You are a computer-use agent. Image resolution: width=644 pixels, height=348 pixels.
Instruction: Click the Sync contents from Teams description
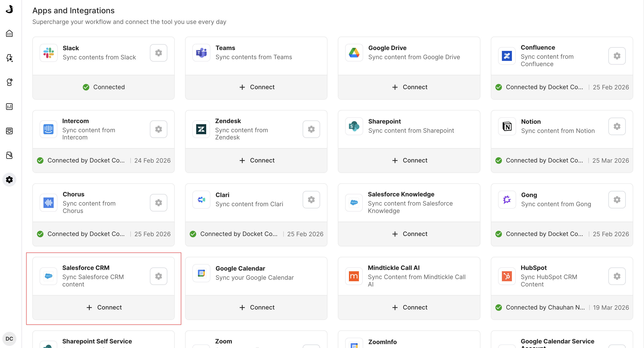[x=254, y=57]
